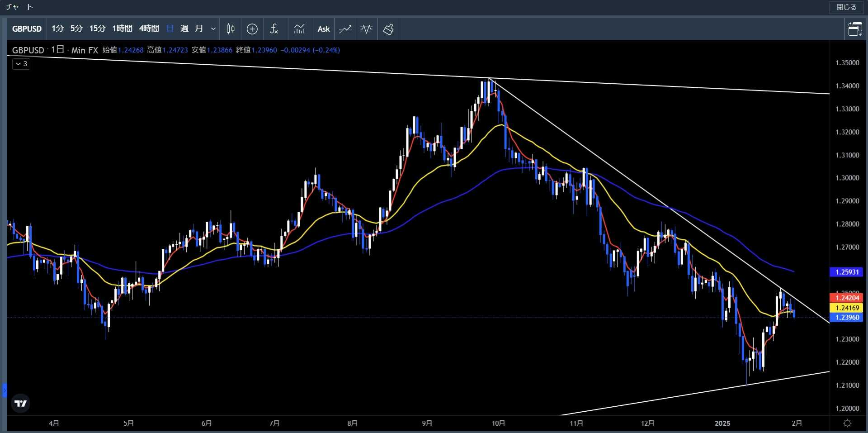Screen dimensions: 868x433
Task: Click the compare/add symbol plus icon
Action: (252, 29)
